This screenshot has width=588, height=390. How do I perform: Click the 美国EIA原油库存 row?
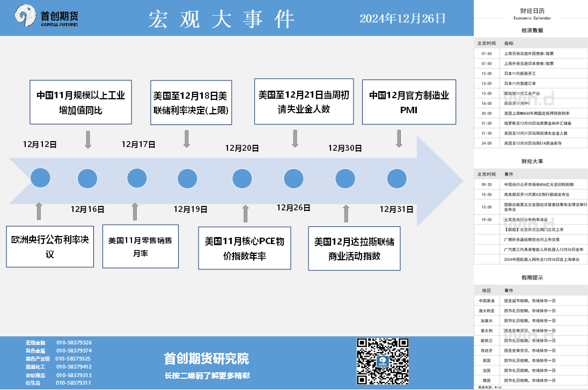[x=531, y=143]
